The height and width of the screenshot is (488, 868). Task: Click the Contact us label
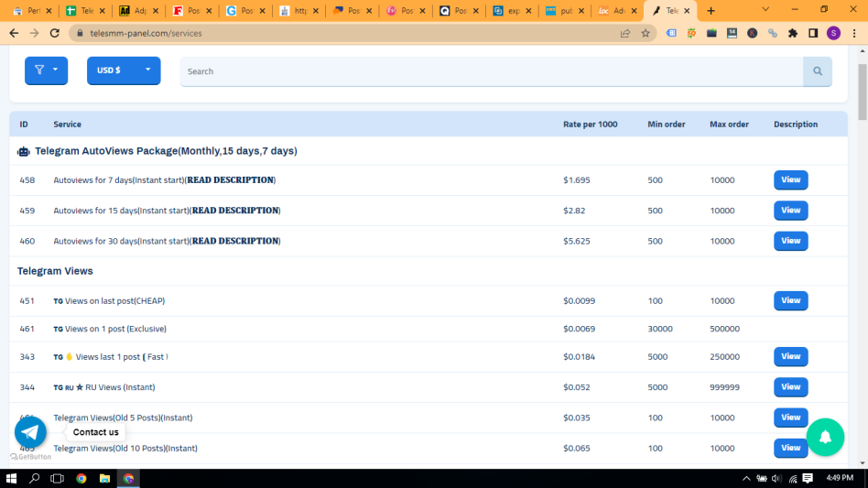(x=96, y=432)
